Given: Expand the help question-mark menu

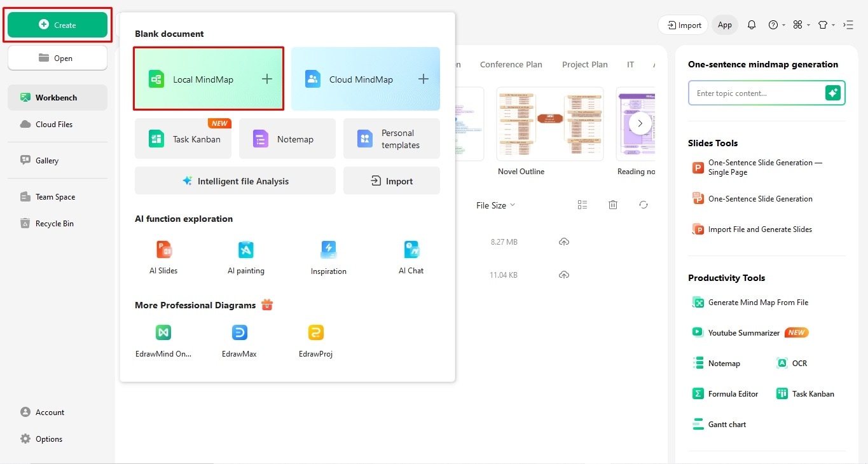Looking at the screenshot, I should coord(776,25).
